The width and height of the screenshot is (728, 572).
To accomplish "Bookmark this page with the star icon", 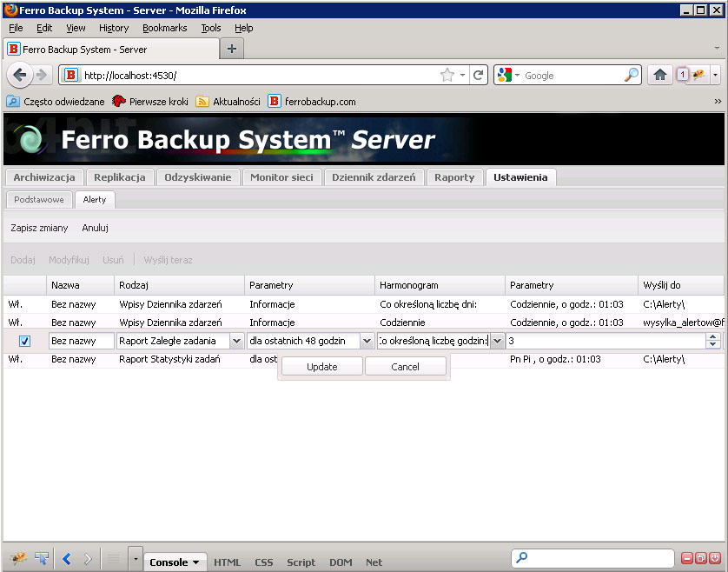I will (x=447, y=76).
